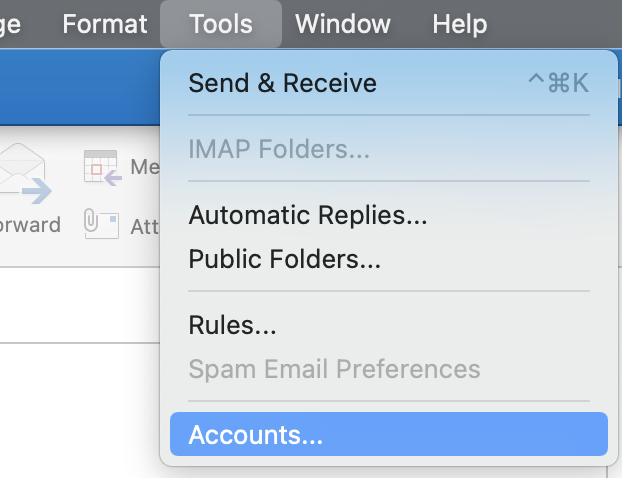
Task: Click the Forward envelope icon
Action: click(25, 175)
